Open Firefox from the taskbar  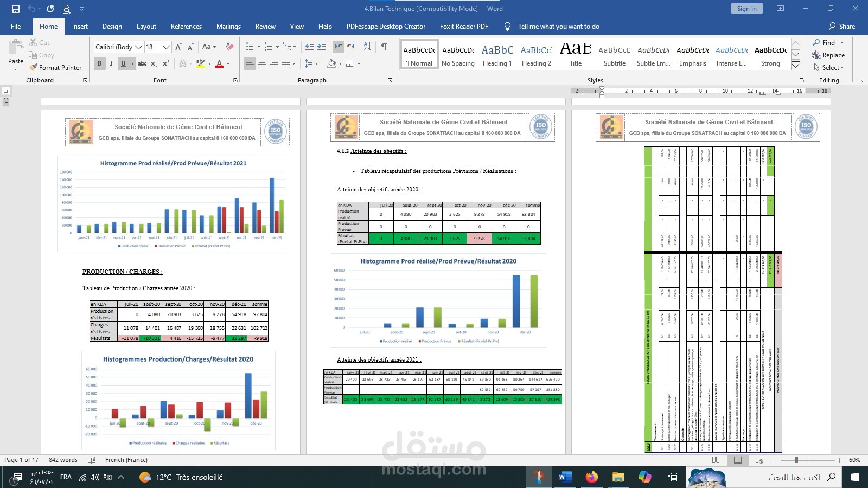[x=591, y=477]
